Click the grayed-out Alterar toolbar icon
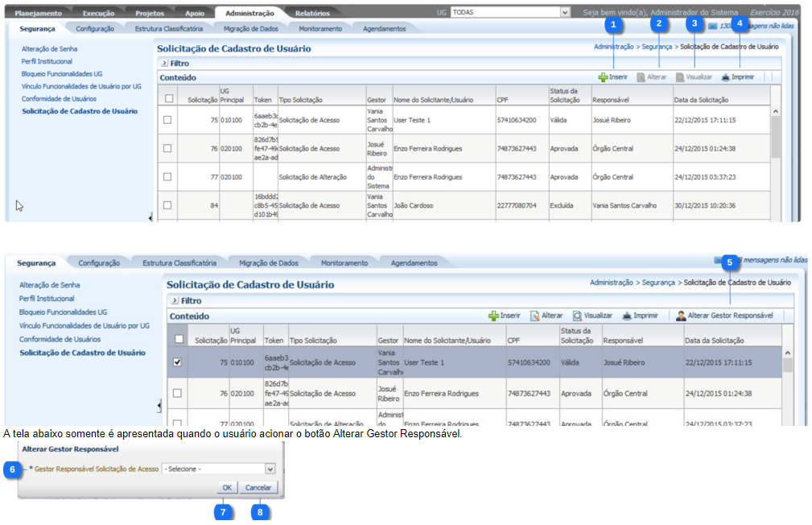812x525 pixels. 641,77
